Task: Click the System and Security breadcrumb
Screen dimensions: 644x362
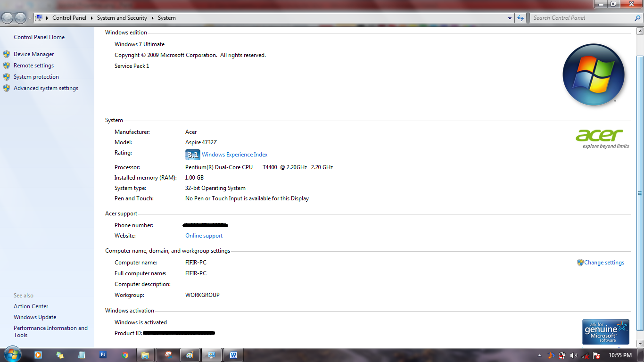Action: (122, 18)
